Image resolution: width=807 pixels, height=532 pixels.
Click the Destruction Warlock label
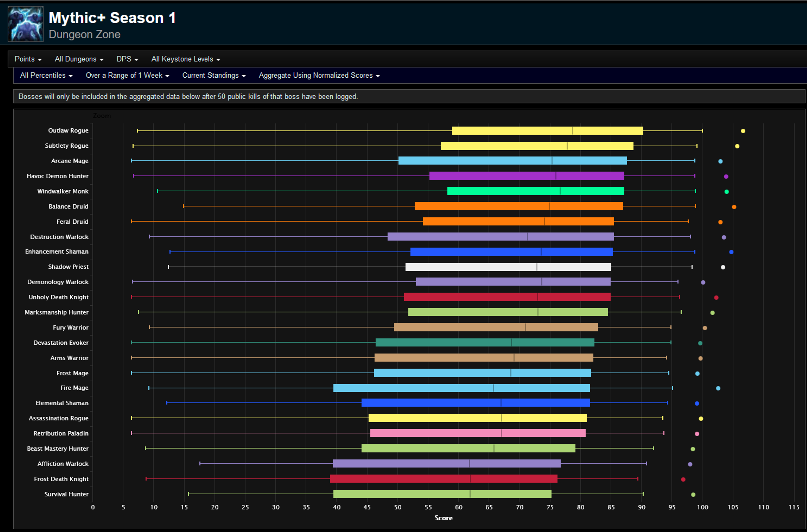pos(59,237)
